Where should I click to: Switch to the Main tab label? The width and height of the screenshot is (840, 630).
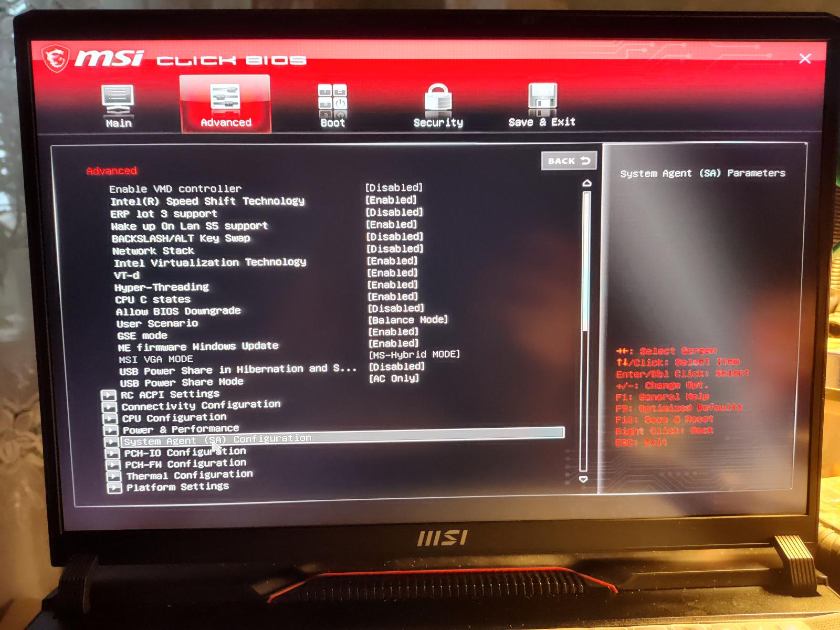(119, 123)
